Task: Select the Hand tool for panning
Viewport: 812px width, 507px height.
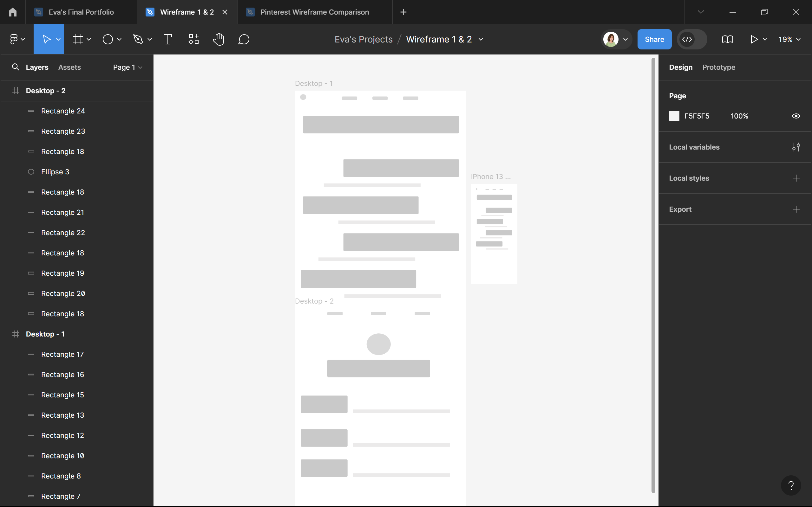Action: [219, 39]
